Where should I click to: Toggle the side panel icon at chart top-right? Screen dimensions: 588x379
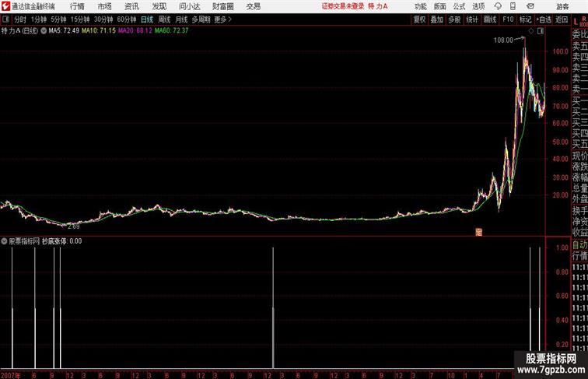[x=541, y=32]
